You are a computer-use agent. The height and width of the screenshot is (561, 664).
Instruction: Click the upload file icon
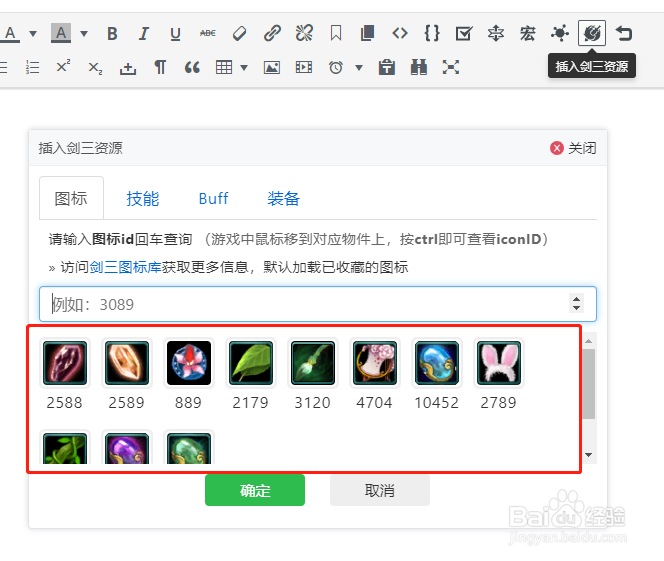point(127,67)
